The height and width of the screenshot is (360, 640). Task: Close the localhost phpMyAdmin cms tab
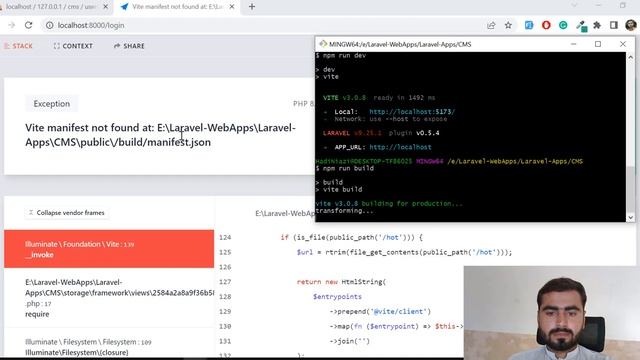(x=105, y=7)
